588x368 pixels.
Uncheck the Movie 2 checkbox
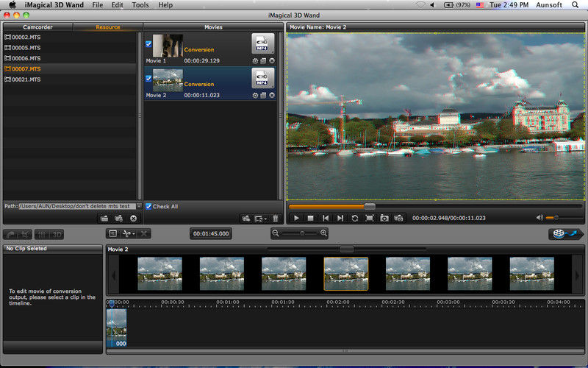[x=148, y=79]
